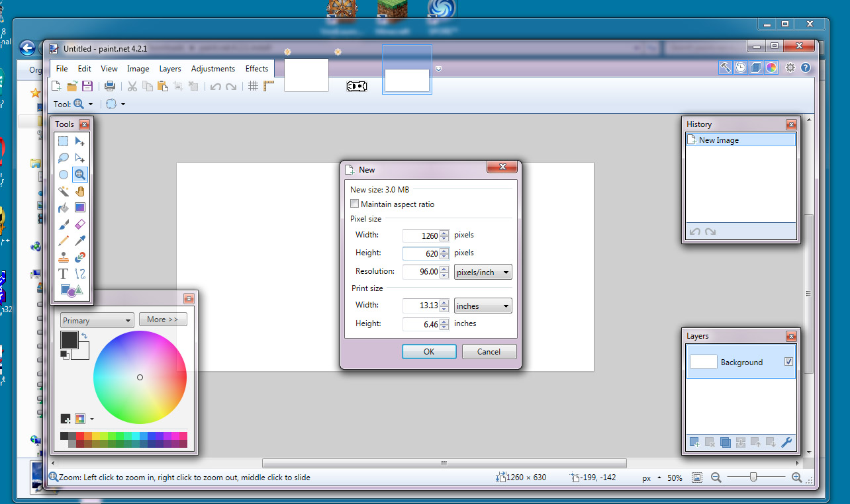
Task: Zoom out with status bar magnifier
Action: 716,478
